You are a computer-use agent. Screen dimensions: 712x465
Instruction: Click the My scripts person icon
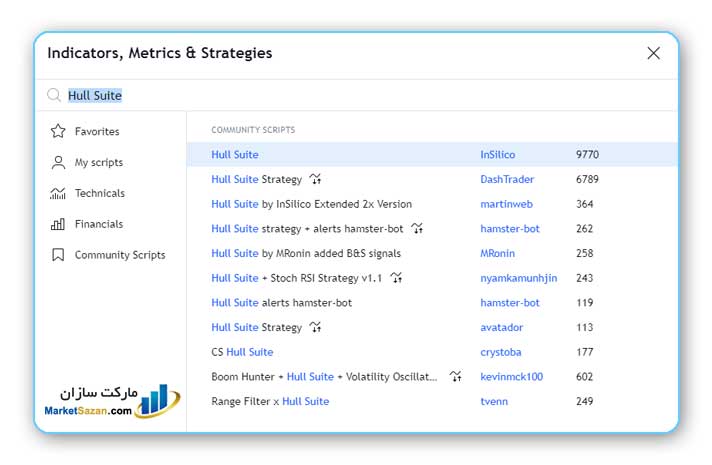click(x=58, y=162)
